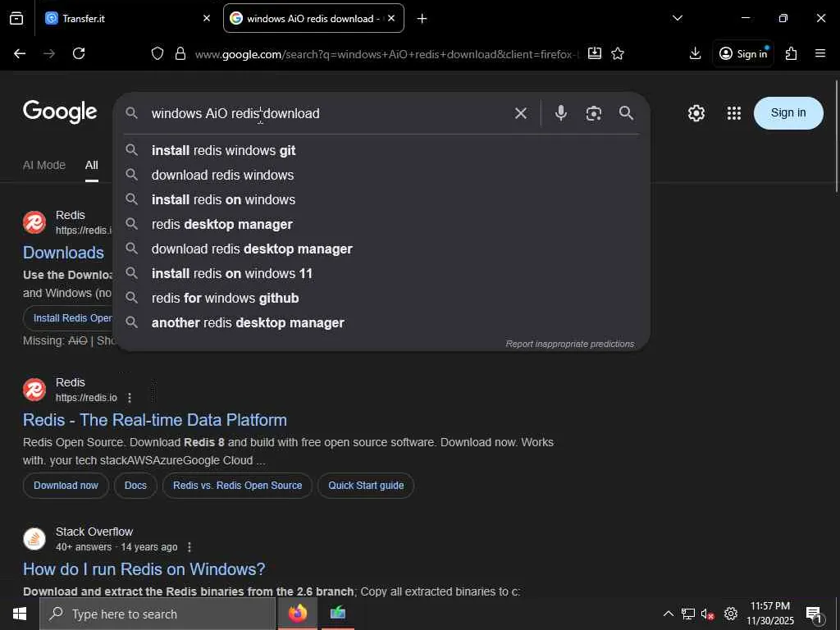Open Firefox View icon in tab bar

[x=16, y=18]
